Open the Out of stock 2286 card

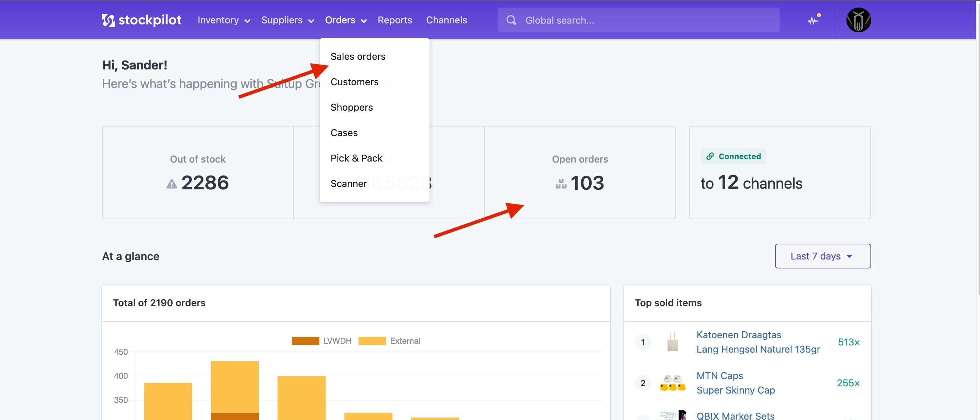tap(198, 173)
